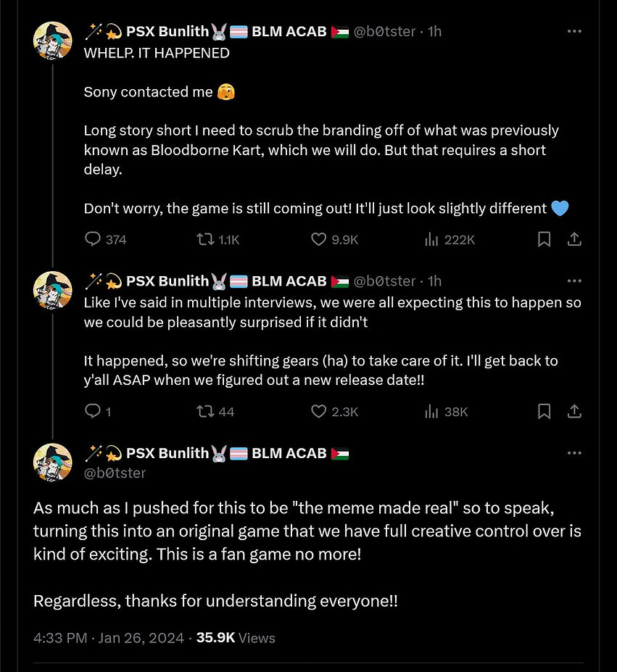Open more options for the first tweet
This screenshot has width=617, height=672.
(574, 32)
